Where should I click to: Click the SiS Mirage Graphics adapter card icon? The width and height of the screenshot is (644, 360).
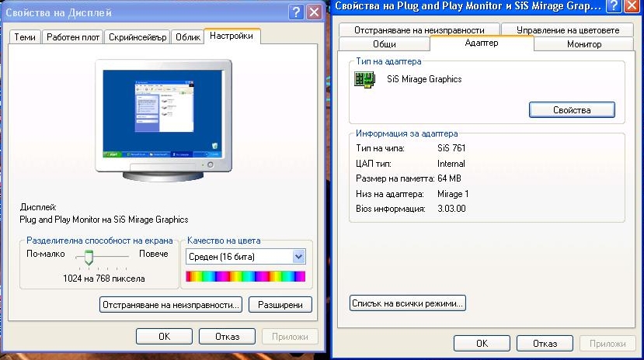(x=364, y=79)
